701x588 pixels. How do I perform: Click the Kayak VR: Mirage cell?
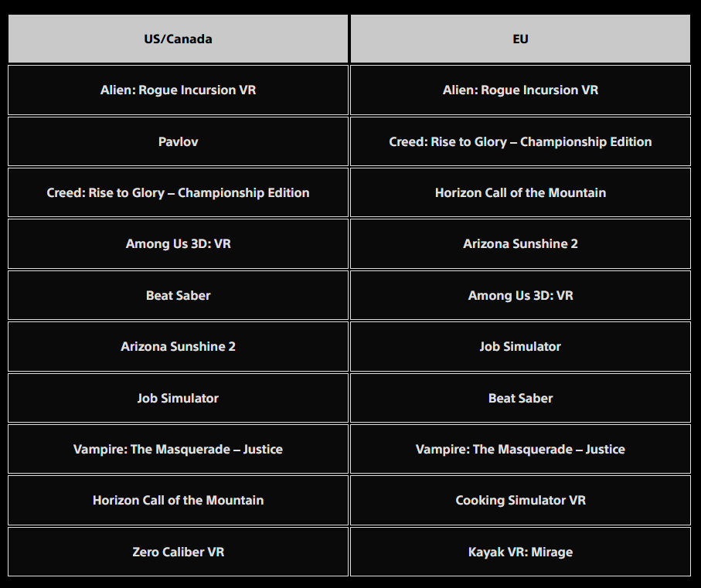coord(520,552)
